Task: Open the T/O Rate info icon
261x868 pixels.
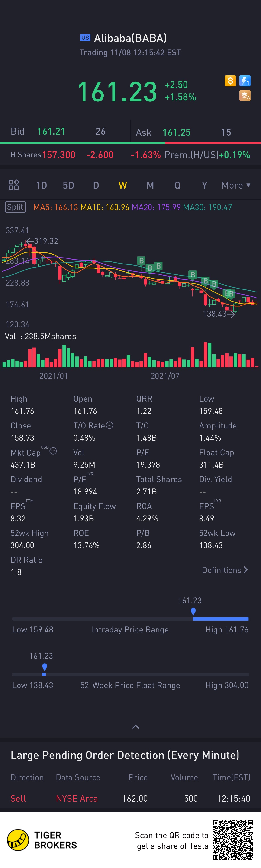Action: click(x=110, y=425)
